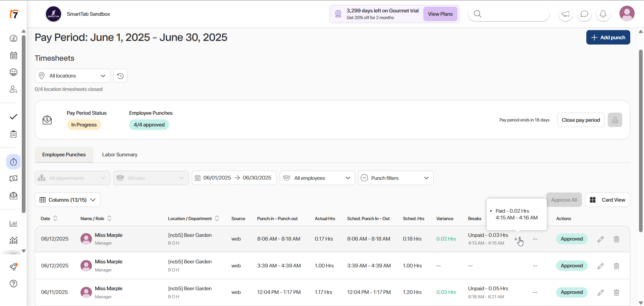Open the announcements megaphone icon
Image resolution: width=644 pixels, height=306 pixels.
point(566,14)
